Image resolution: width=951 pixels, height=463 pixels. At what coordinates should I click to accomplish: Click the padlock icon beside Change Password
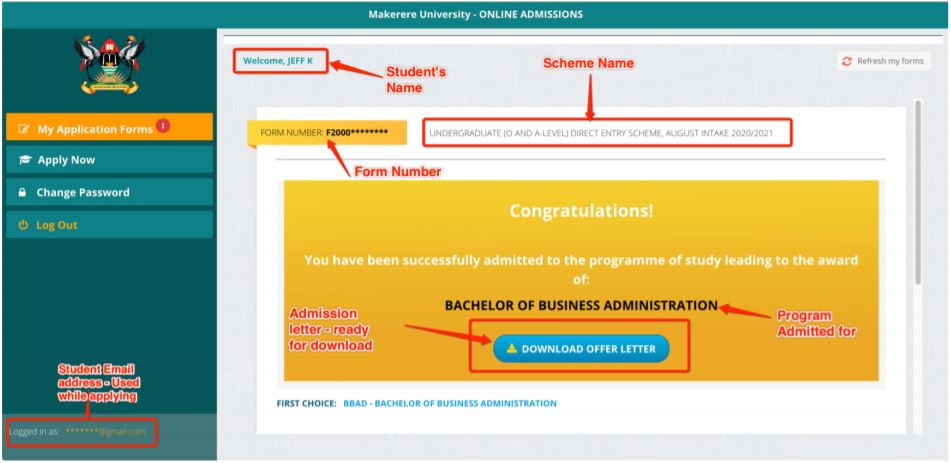click(x=22, y=192)
